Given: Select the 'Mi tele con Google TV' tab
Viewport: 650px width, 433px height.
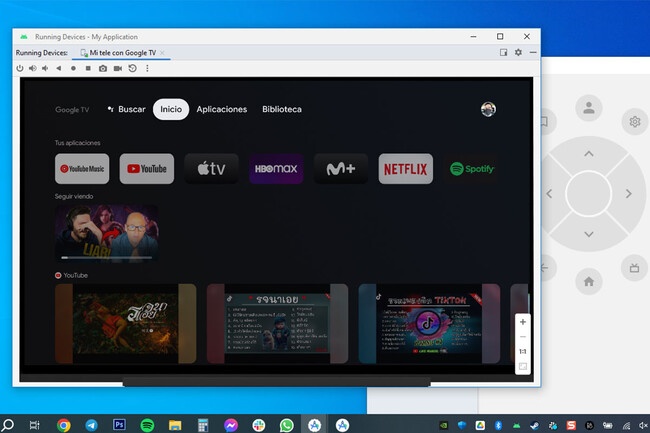Looking at the screenshot, I should pyautogui.click(x=119, y=53).
